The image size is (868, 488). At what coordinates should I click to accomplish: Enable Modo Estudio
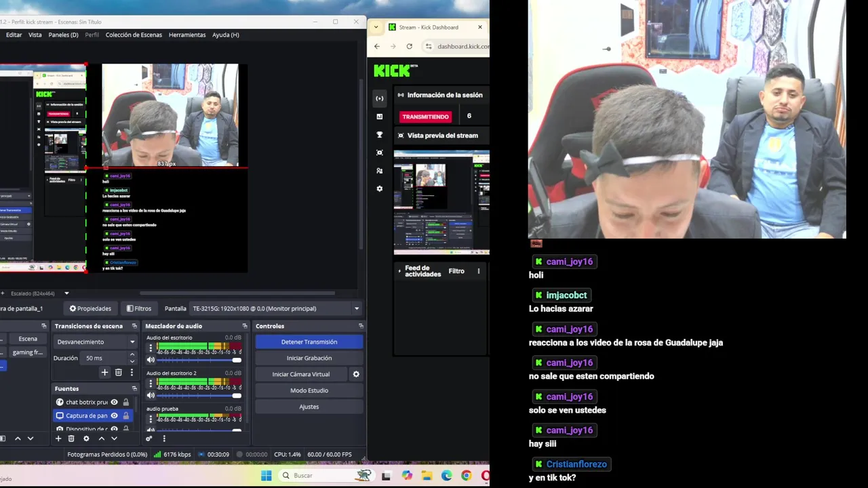point(309,390)
